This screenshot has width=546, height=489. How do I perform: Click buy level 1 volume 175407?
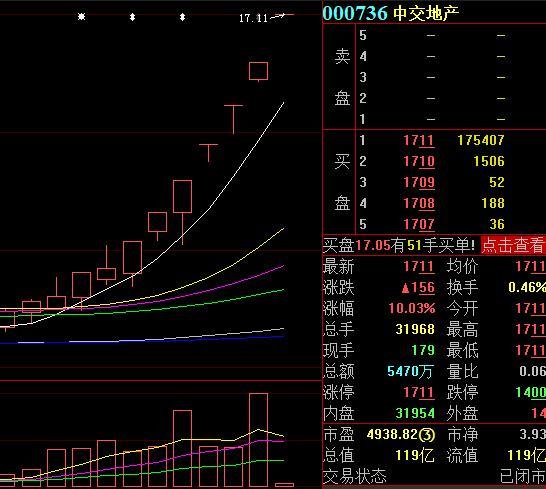tap(481, 140)
